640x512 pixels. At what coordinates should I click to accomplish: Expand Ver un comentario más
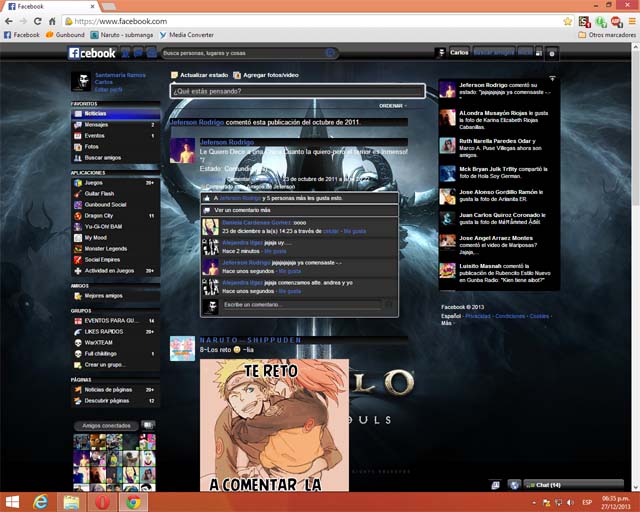pyautogui.click(x=299, y=210)
